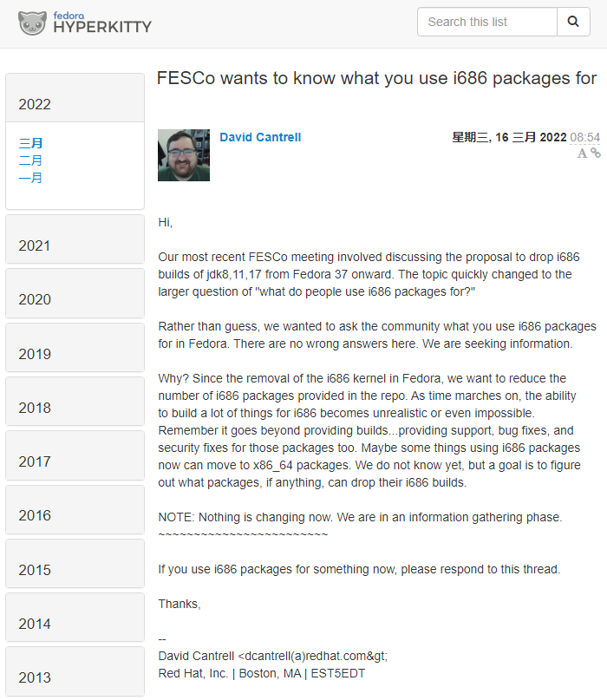Click the 08:54 message timestamp
This screenshot has width=607, height=700.
click(584, 137)
